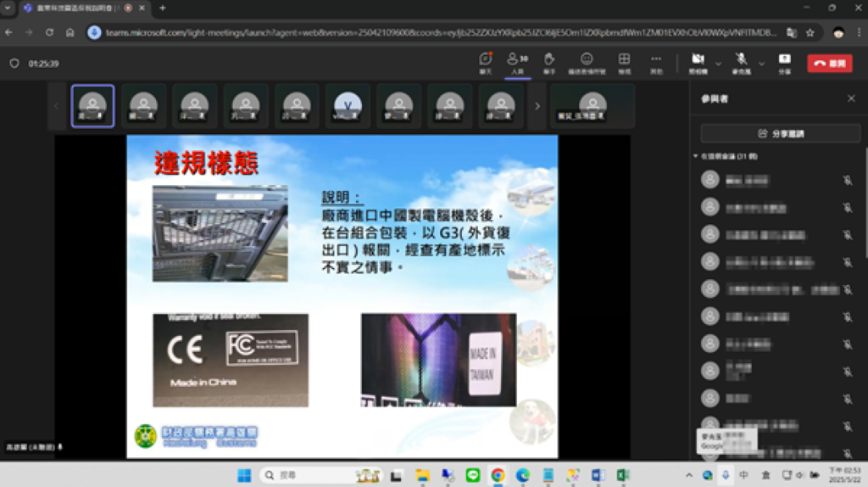This screenshot has width=868, height=487.
Task: Open microphone options dropdown arrow
Action: [761, 63]
